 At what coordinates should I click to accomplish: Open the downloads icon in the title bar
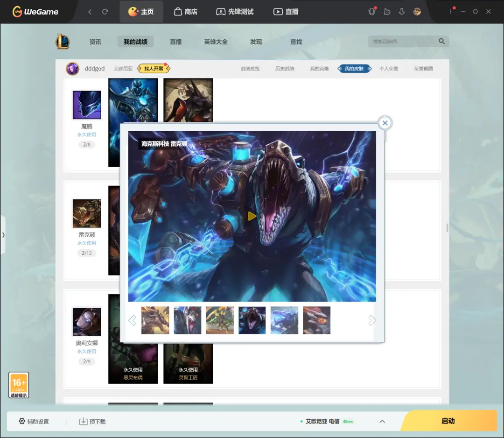[x=402, y=12]
